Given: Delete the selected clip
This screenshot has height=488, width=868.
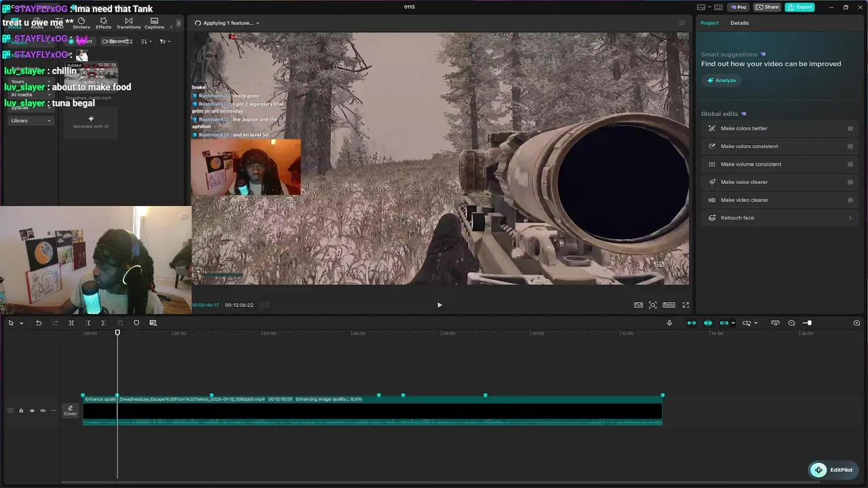Looking at the screenshot, I should pos(120,323).
